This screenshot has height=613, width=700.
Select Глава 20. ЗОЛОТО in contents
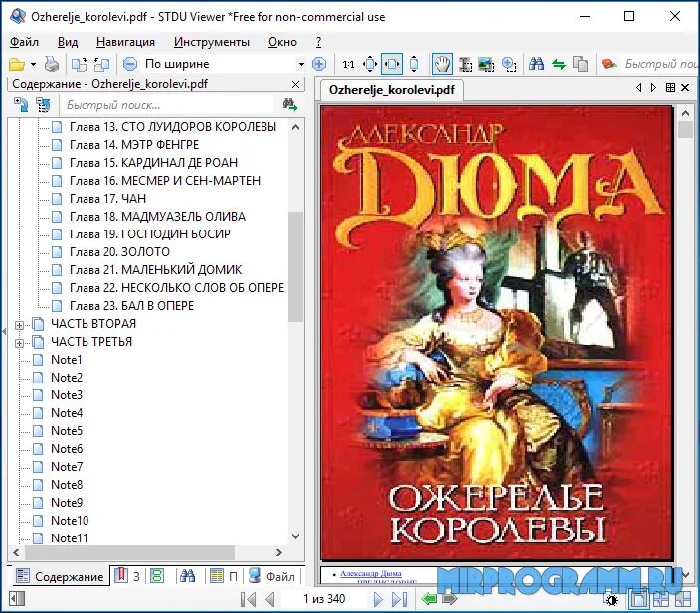[x=119, y=252]
